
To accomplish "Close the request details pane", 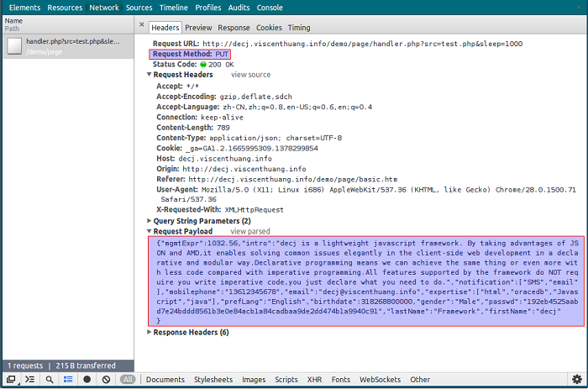I will 142,24.
